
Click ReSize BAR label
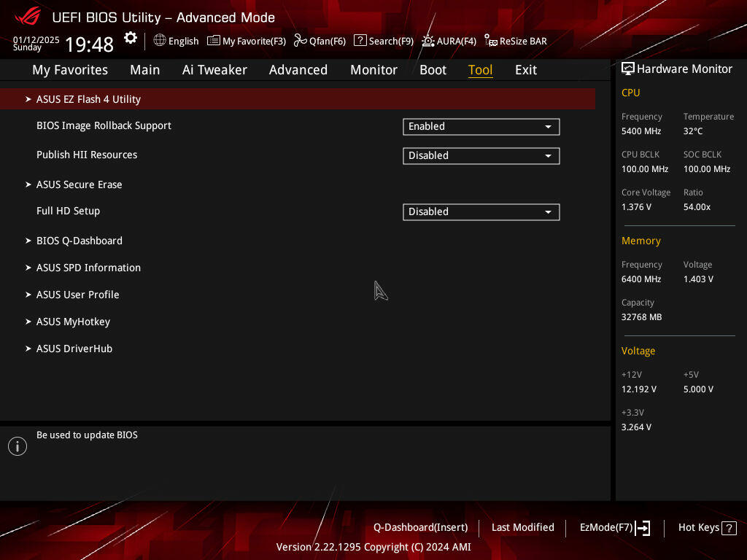(x=523, y=42)
